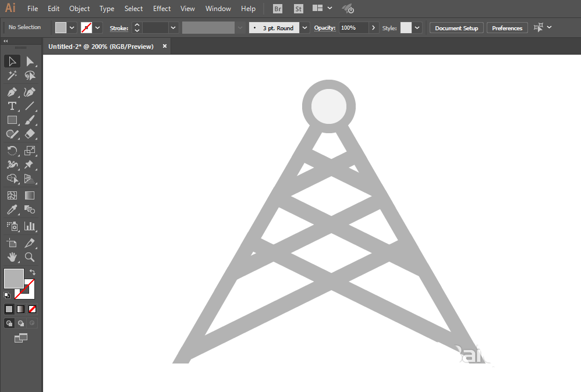Select the Direct Selection tool
The width and height of the screenshot is (581, 392).
[30, 61]
